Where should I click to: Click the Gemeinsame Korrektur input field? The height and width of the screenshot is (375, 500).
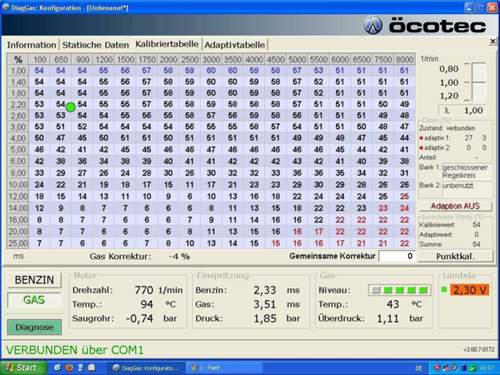(x=397, y=256)
